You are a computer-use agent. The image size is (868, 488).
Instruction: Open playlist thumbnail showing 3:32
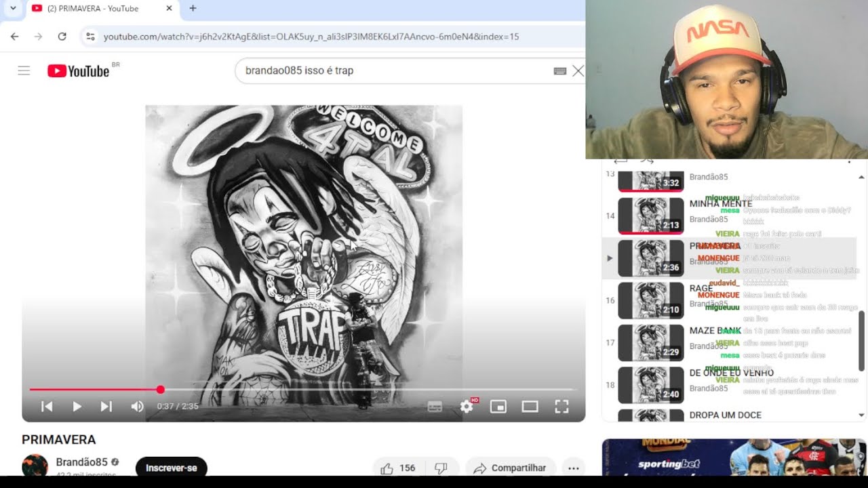point(651,180)
